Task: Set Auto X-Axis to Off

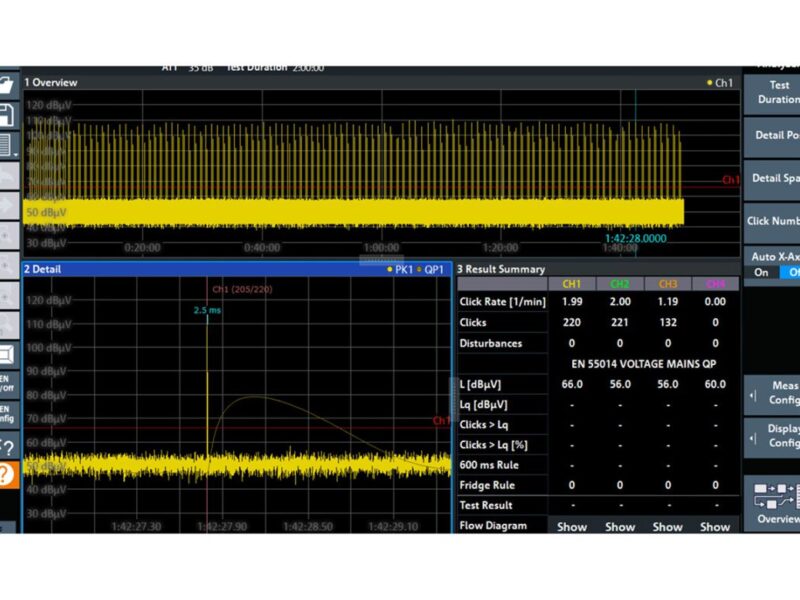Action: pos(792,271)
